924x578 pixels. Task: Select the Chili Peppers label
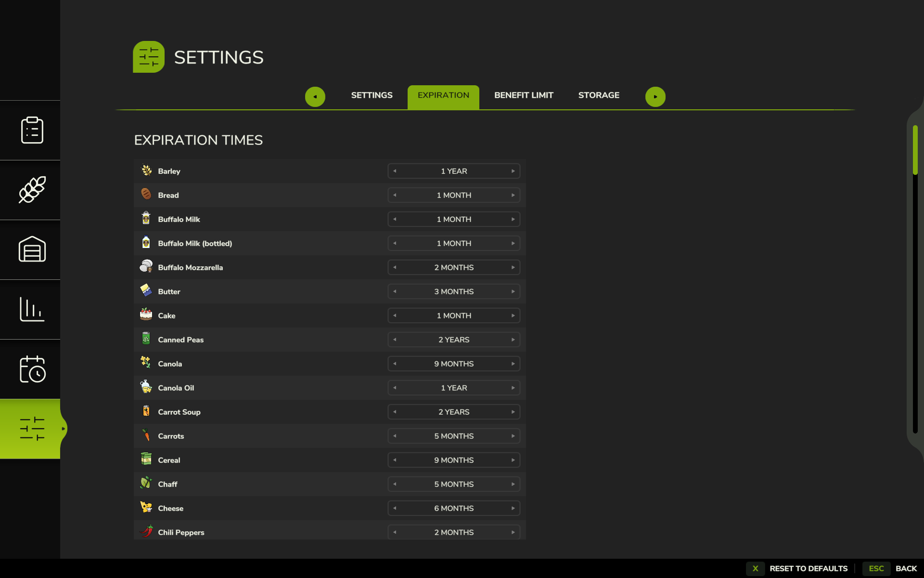[181, 532]
